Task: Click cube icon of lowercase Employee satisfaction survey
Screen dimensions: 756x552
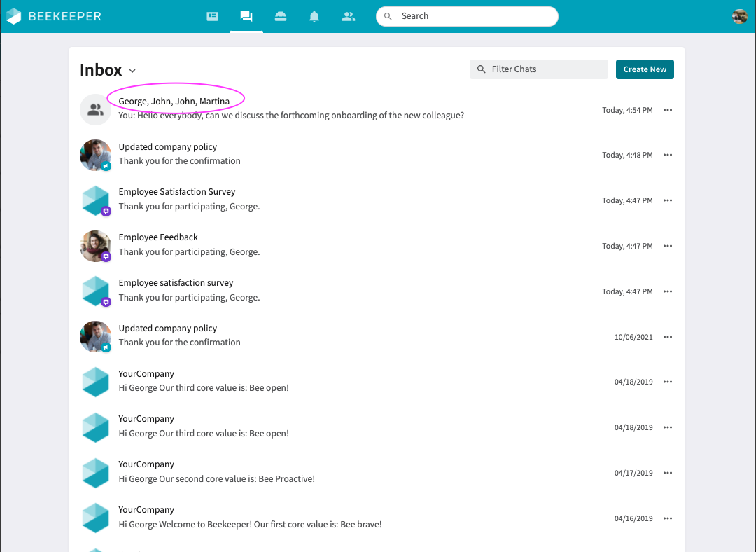Action: coord(95,291)
